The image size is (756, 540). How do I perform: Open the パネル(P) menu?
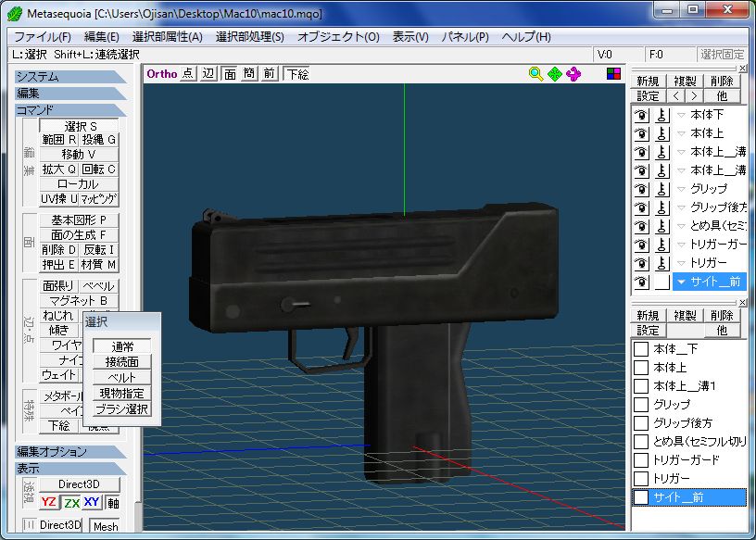click(465, 37)
